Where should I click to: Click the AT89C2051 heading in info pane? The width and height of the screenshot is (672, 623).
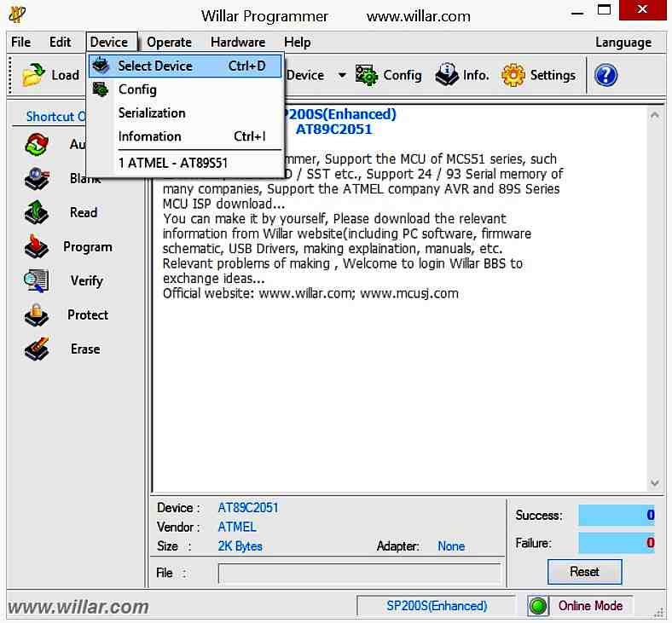coord(333,130)
